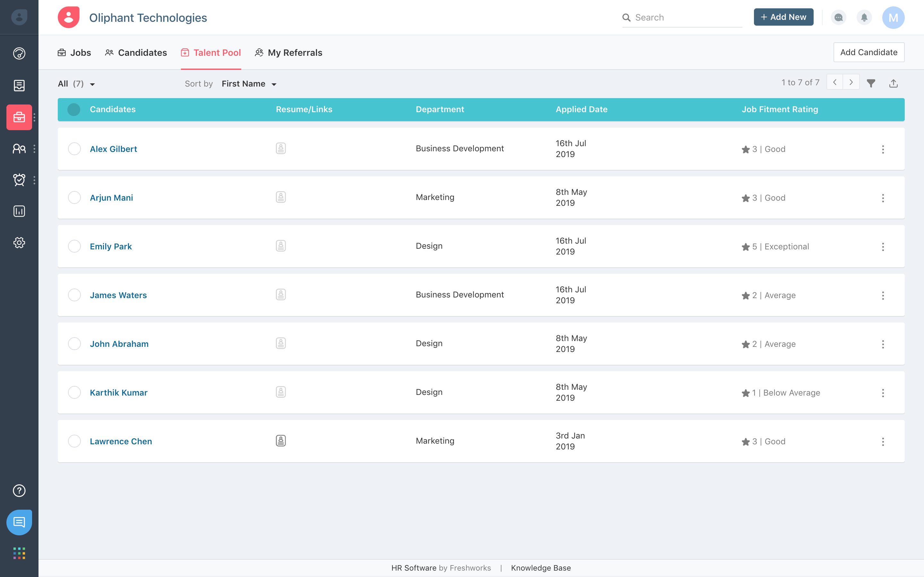Open the app switcher grid icon
The height and width of the screenshot is (577, 924).
19,553
